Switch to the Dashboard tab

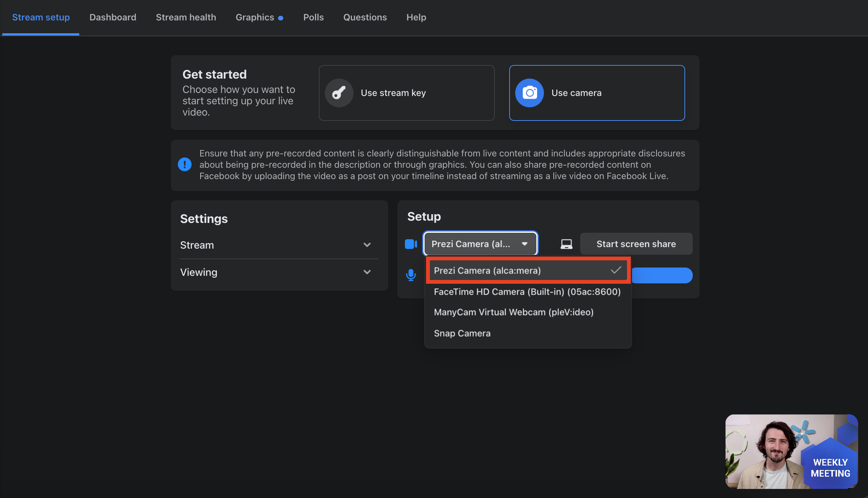[113, 17]
